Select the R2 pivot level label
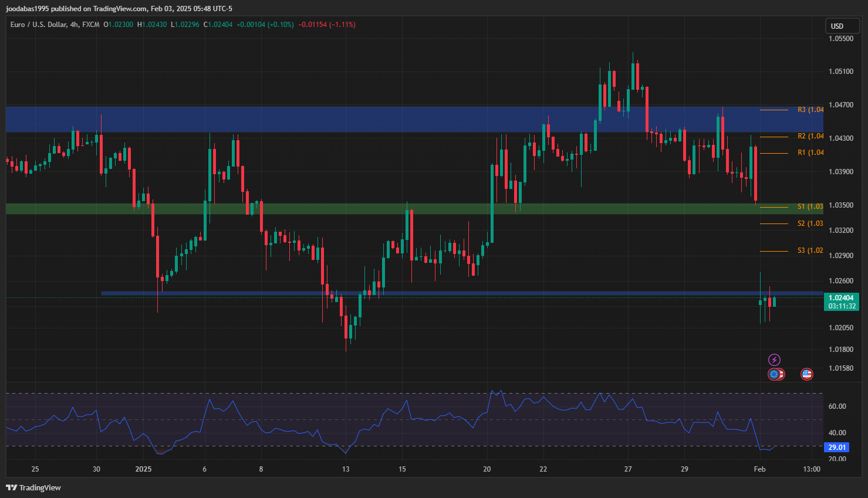868x498 pixels. pyautogui.click(x=810, y=136)
